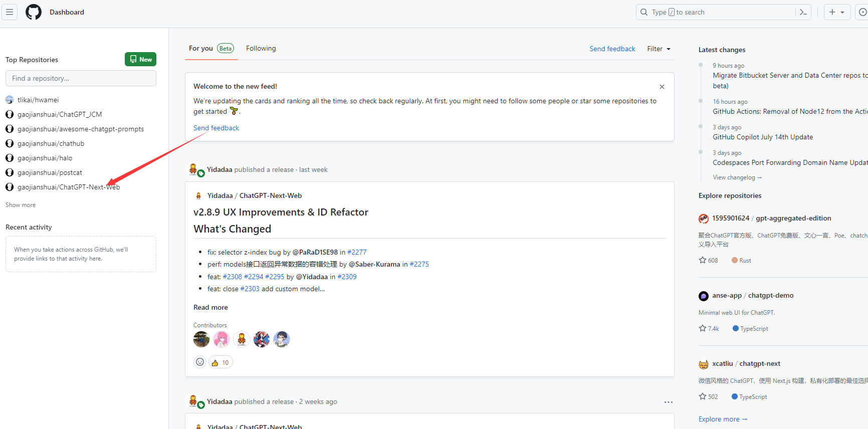Click Yidadaa avatar on 2 weeks ago release
868x429 pixels.
193,401
